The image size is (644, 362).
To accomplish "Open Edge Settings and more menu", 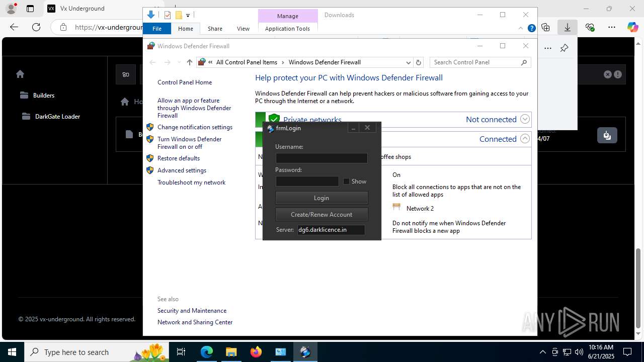I will [611, 27].
